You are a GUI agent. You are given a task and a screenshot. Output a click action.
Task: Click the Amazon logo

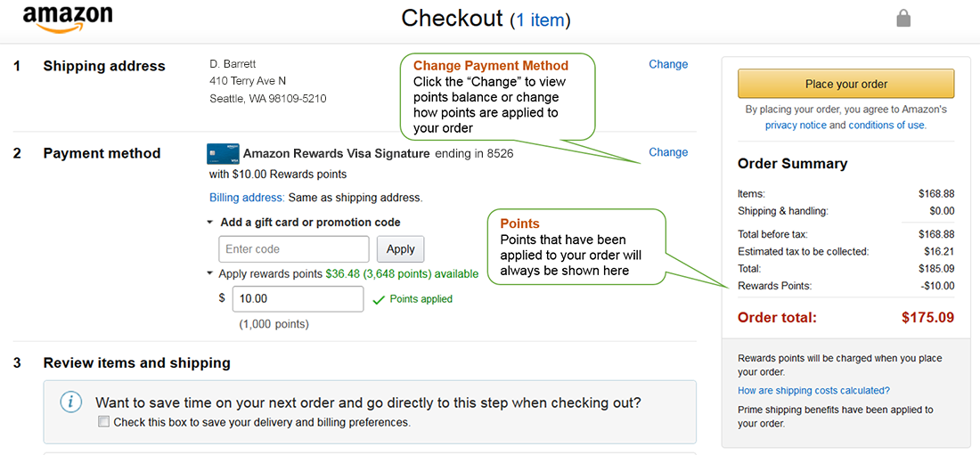click(67, 18)
